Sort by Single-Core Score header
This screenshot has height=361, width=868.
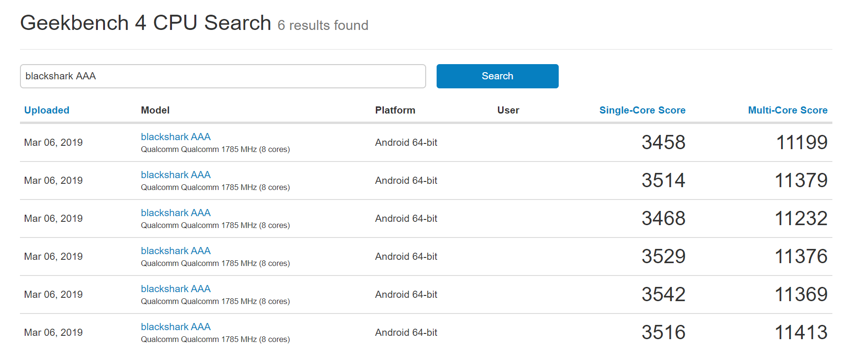tap(642, 110)
